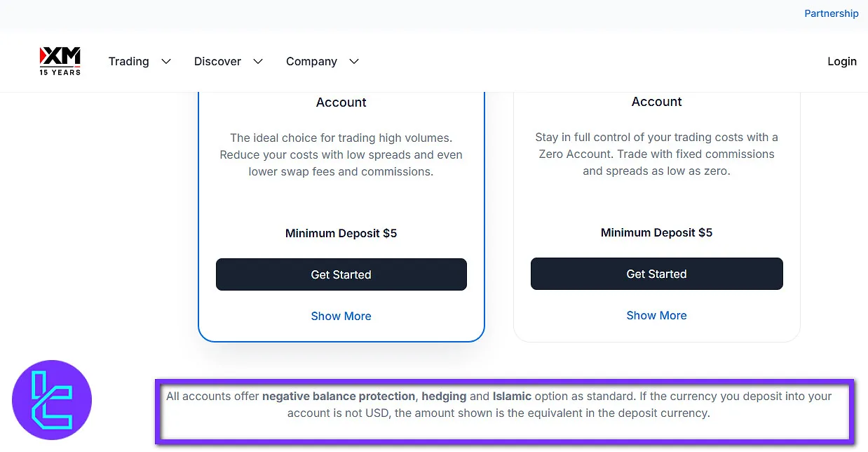Click Minimum Deposit $5 in the Zero Account card
This screenshot has height=452, width=868.
[x=656, y=232]
